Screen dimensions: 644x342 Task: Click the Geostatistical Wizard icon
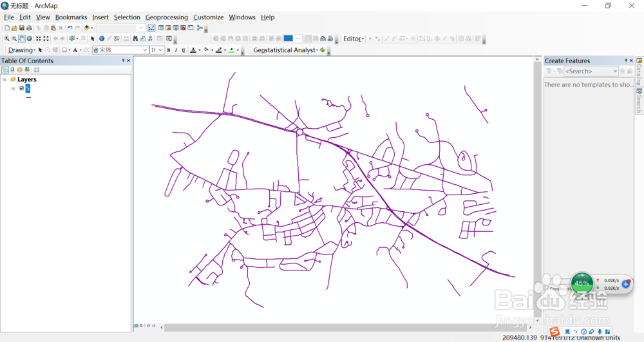323,50
